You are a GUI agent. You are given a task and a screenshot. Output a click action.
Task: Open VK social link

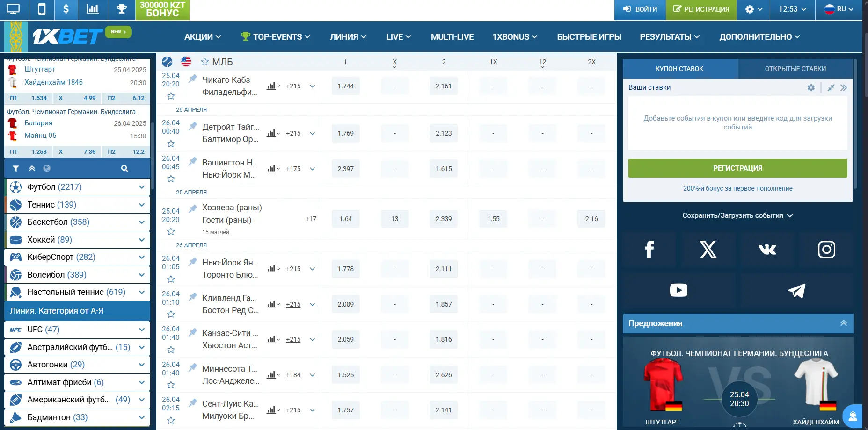[x=767, y=250]
